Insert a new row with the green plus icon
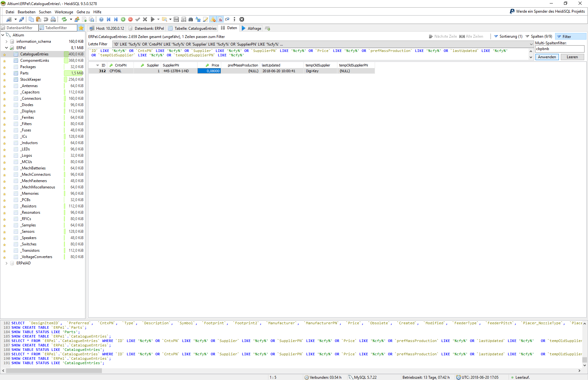This screenshot has width=588, height=380. click(x=123, y=19)
